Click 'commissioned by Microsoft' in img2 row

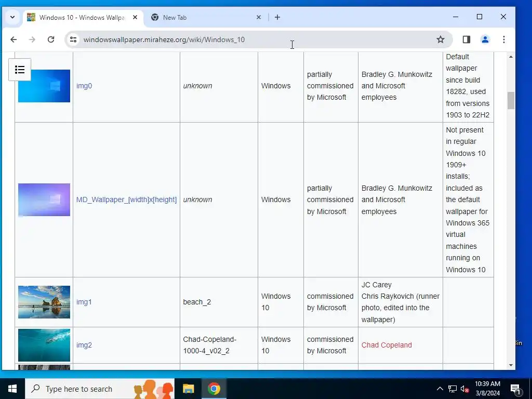(x=330, y=345)
